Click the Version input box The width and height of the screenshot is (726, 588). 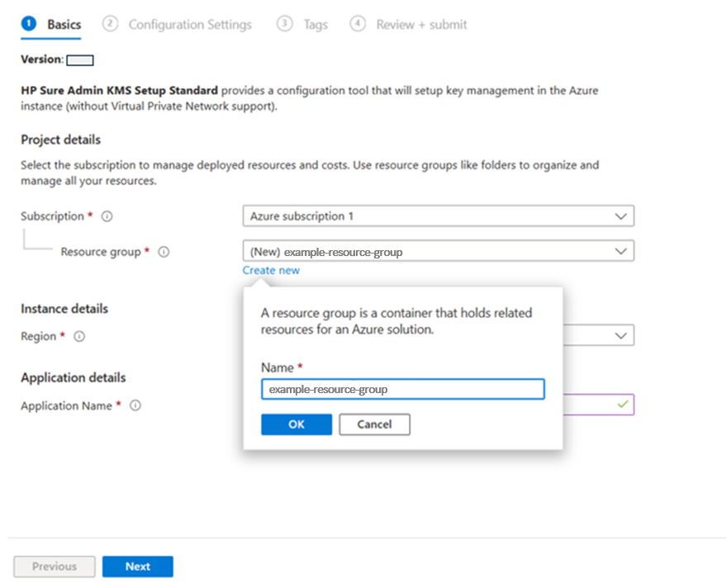point(79,59)
